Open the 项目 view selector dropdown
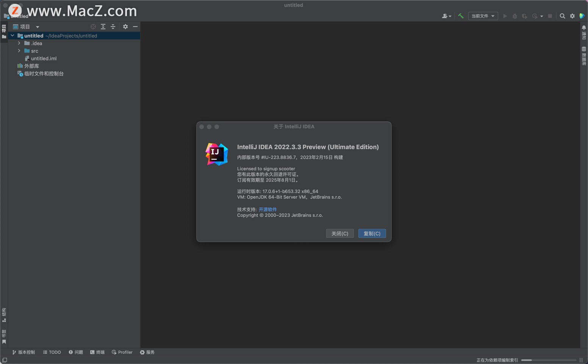The height and width of the screenshot is (364, 588). [26, 26]
